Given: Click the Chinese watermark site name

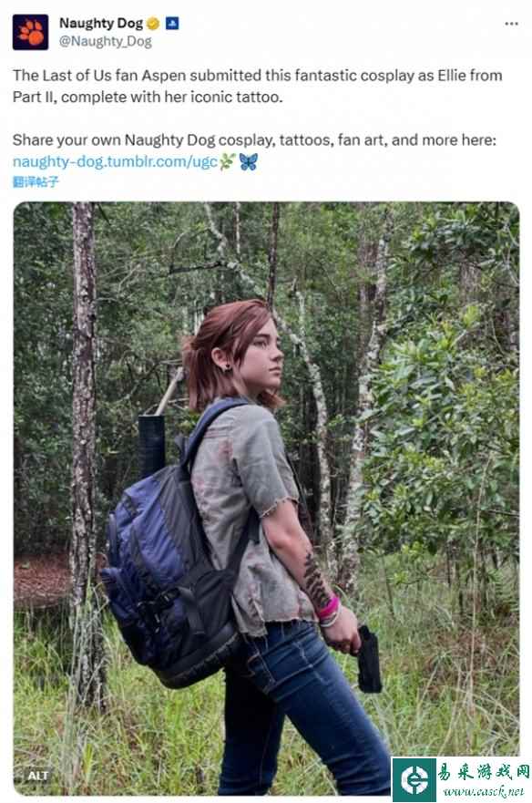Looking at the screenshot, I should 484,772.
